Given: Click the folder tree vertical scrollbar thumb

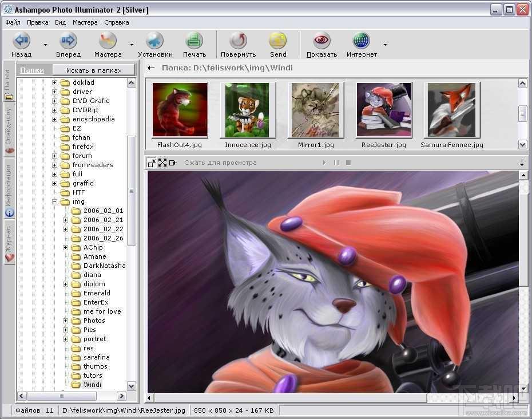Looking at the screenshot, I should pyautogui.click(x=132, y=189).
